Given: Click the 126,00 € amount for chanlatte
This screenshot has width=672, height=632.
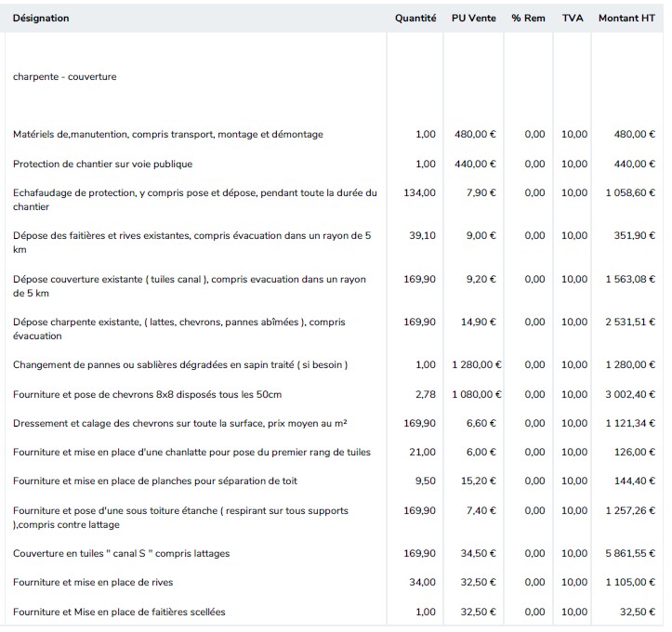Looking at the screenshot, I should 636,453.
